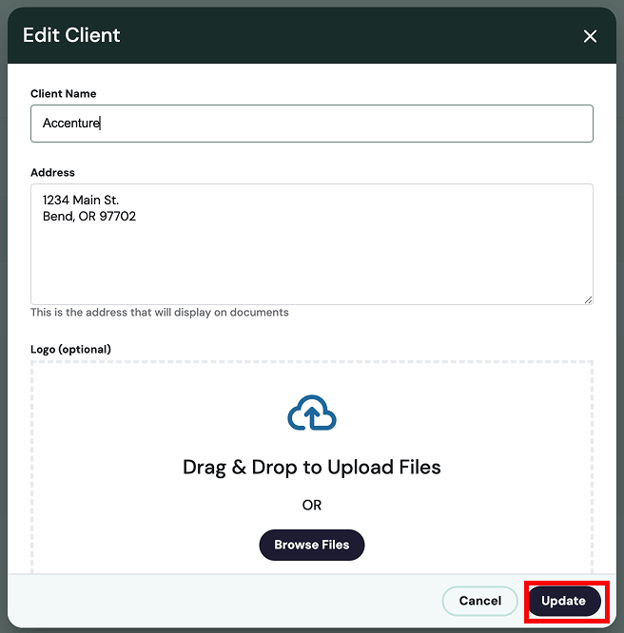
Task: Focus the Address text area's empty space
Action: coord(312,262)
